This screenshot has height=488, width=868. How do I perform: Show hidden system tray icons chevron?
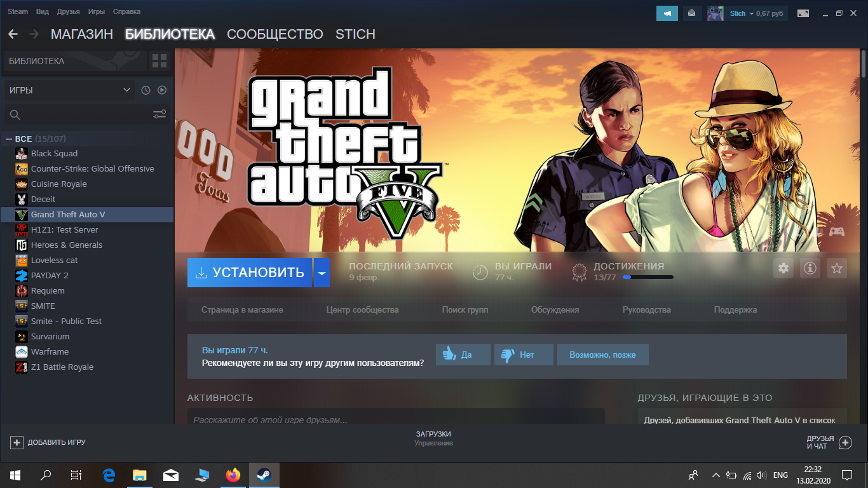pyautogui.click(x=715, y=475)
